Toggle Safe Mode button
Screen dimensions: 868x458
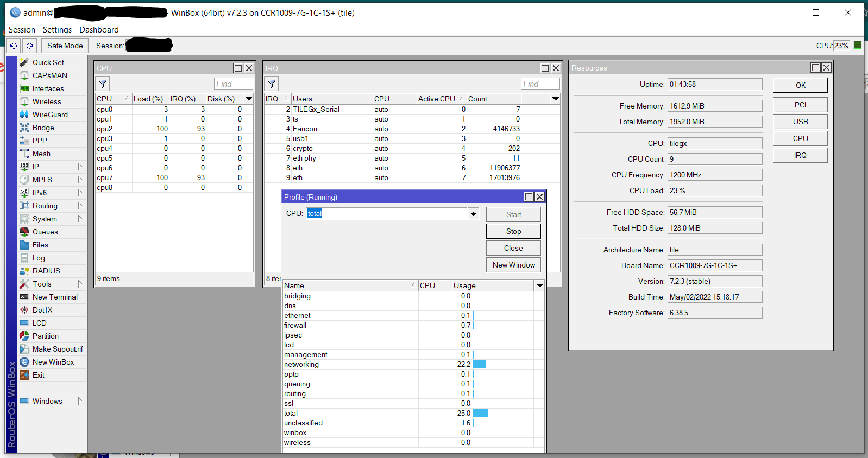[65, 46]
